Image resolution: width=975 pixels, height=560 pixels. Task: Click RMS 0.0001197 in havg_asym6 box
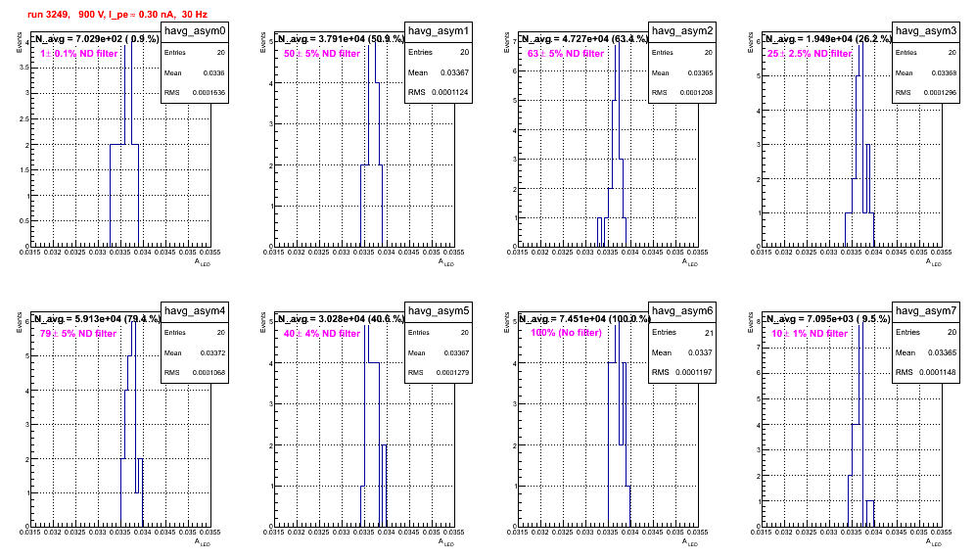tap(682, 372)
